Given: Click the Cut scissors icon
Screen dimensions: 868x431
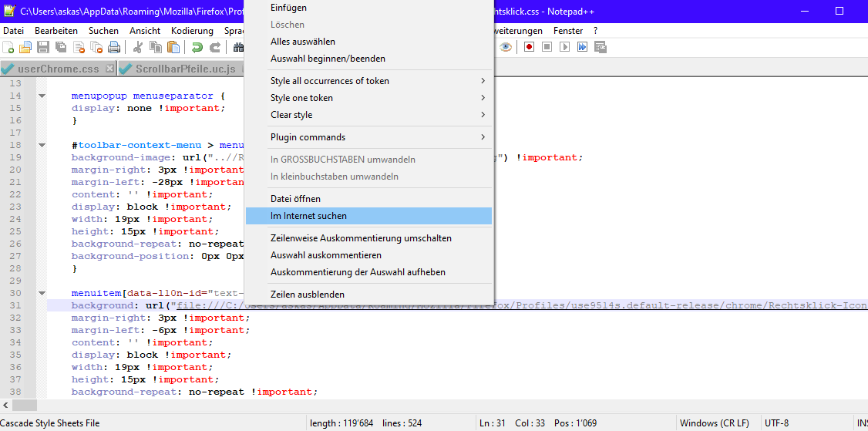Looking at the screenshot, I should [139, 47].
